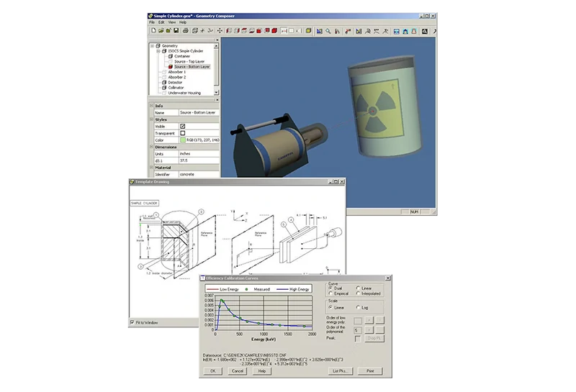Select Underwater Housing tree item
The image size is (576, 392).
point(184,93)
